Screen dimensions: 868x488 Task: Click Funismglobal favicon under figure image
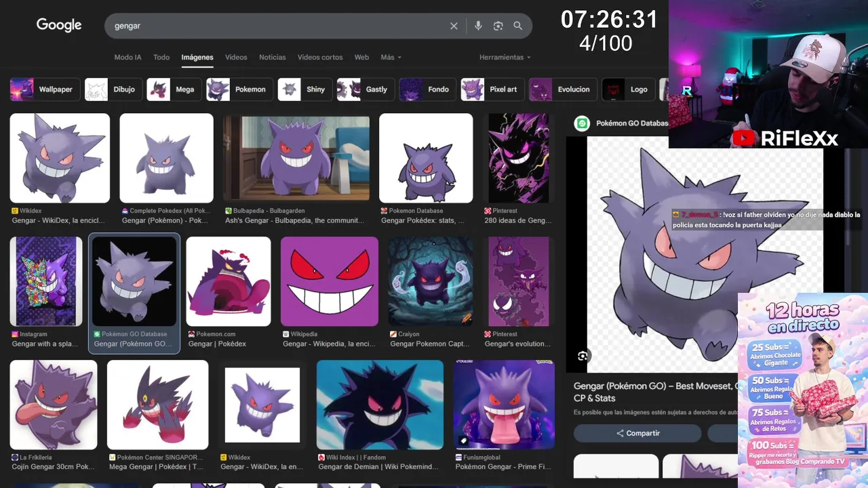[x=459, y=457]
